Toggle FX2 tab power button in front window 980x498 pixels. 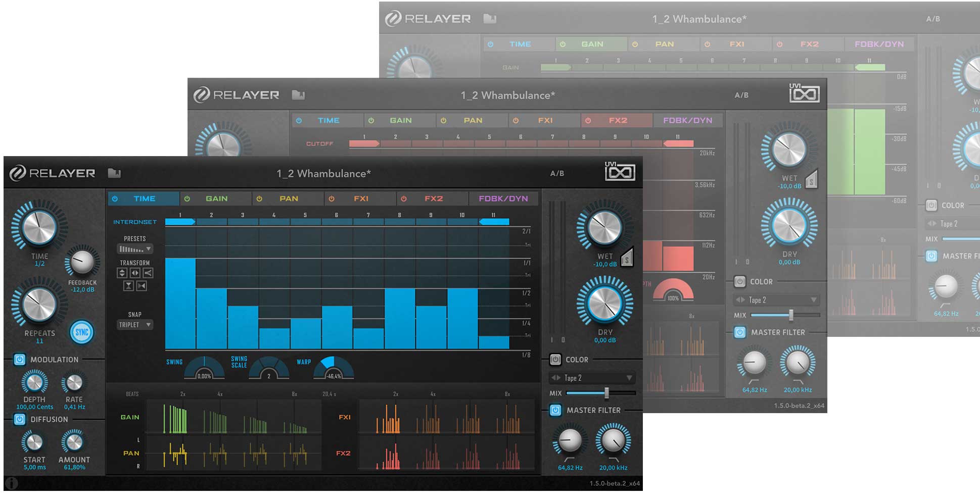click(404, 198)
